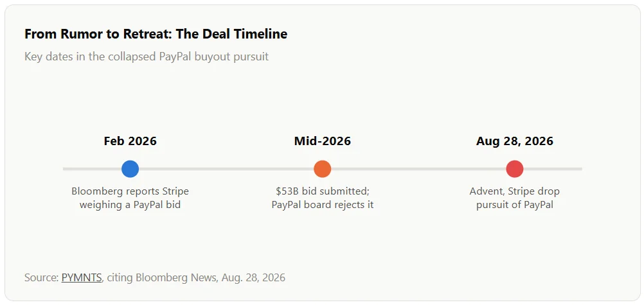
Task: Select the blue Feb 2026 timeline dot
Action: [x=130, y=169]
